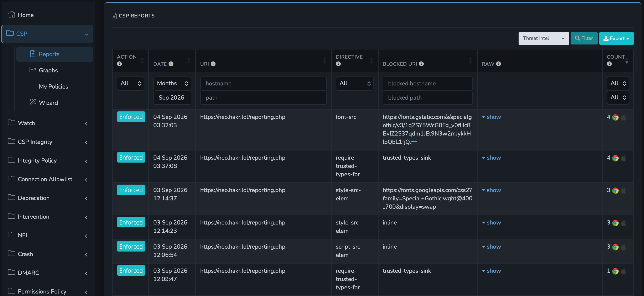Click the info icon next to ACTION header
The image size is (644, 296).
tap(119, 64)
